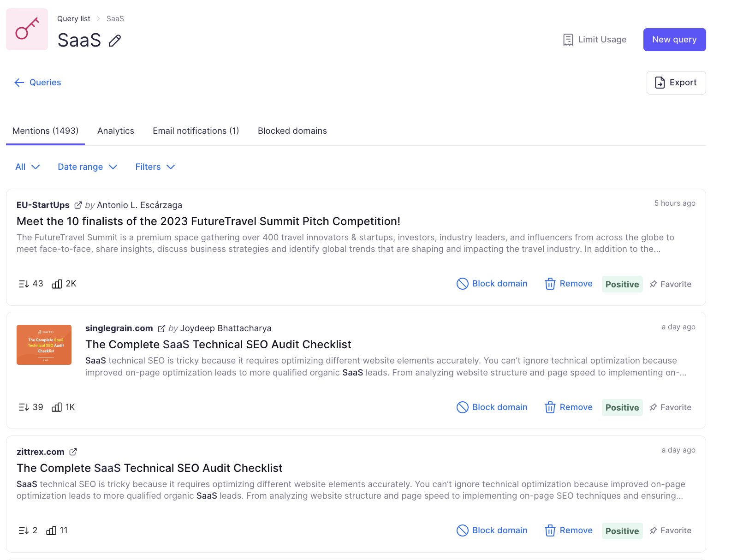Change Positive sentiment tag on zittrex.com mention
The height and width of the screenshot is (560, 749).
622,531
